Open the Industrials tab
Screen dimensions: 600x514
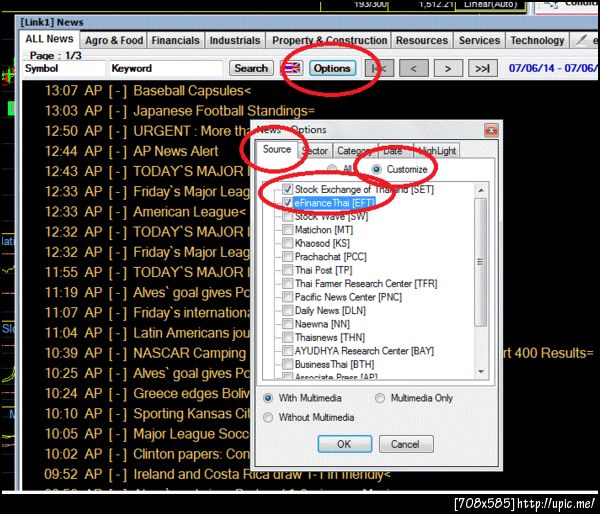click(x=235, y=40)
